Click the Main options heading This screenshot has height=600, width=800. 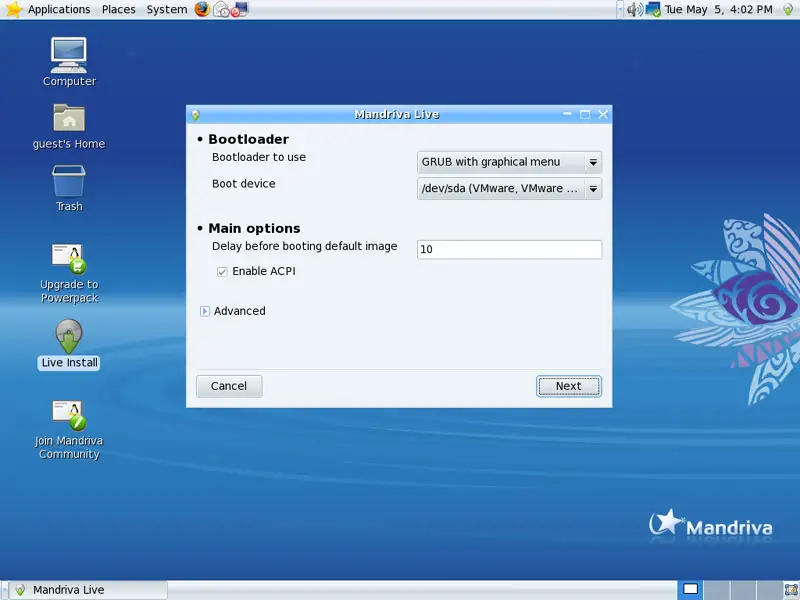[254, 228]
